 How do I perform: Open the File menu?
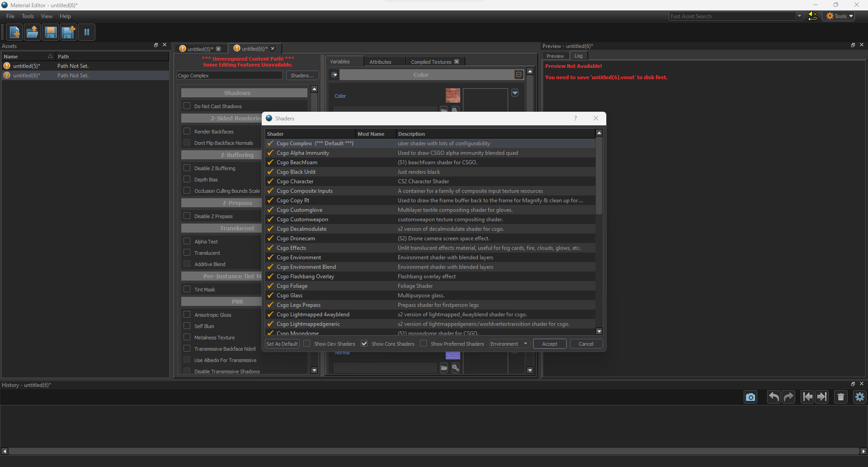tap(10, 16)
